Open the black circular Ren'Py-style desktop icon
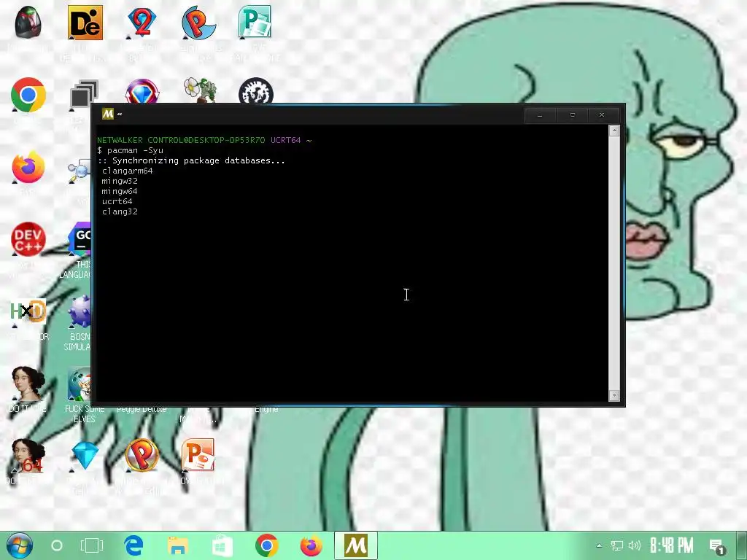The image size is (747, 560). pyautogui.click(x=256, y=90)
